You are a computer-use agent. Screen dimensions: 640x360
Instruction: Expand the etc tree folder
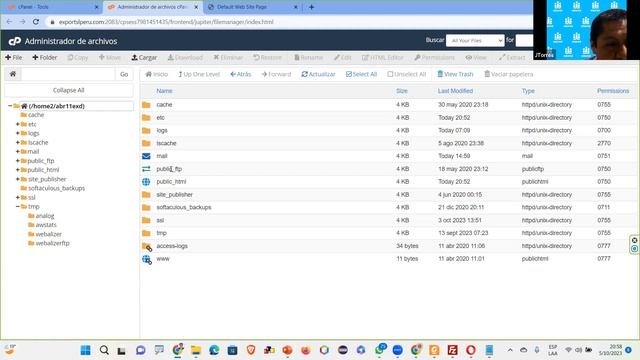(x=18, y=124)
